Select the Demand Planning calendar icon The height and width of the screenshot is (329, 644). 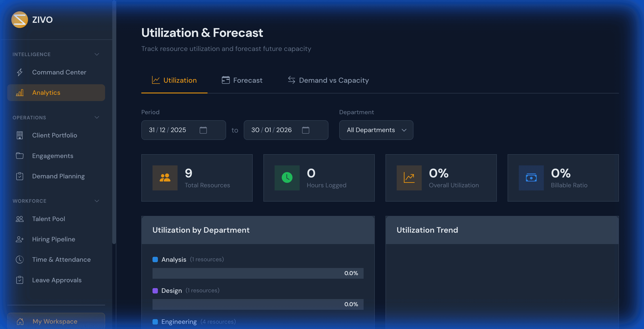[20, 176]
